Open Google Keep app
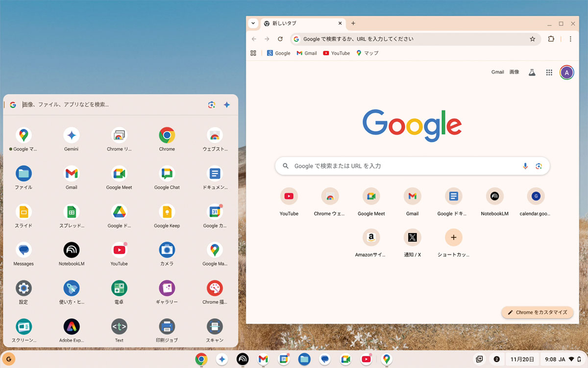The image size is (588, 368). pyautogui.click(x=167, y=212)
